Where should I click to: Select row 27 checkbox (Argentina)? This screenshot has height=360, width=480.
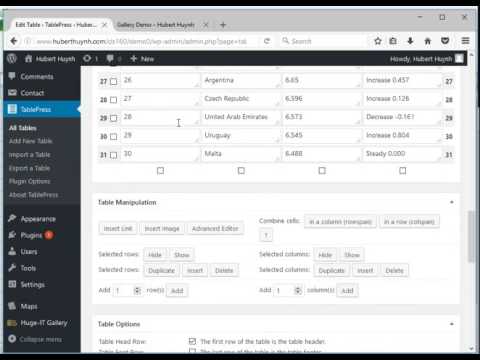[x=114, y=82]
